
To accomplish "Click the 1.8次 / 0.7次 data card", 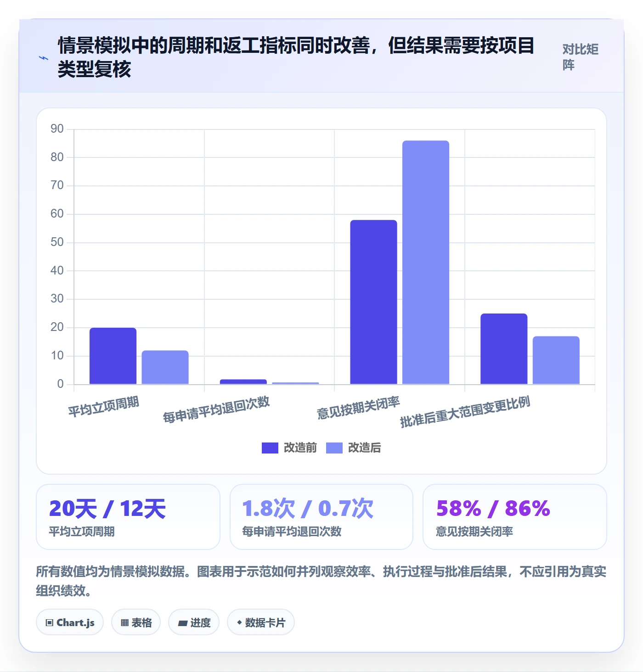I will point(321,517).
